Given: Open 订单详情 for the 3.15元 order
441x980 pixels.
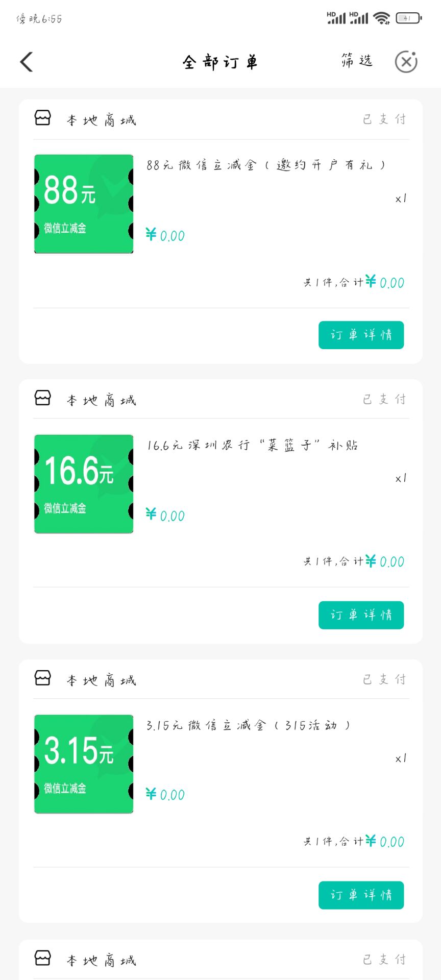Looking at the screenshot, I should pos(361,895).
